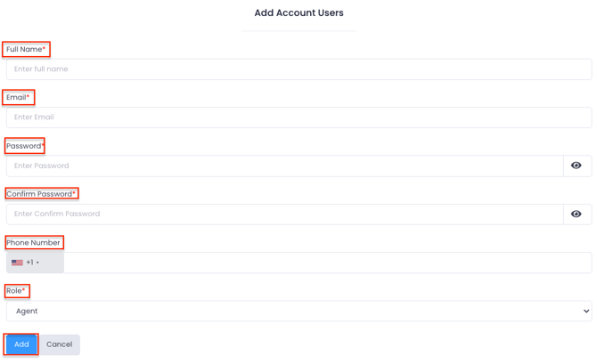Click the Add Account Users heading
The height and width of the screenshot is (364, 597).
click(298, 13)
